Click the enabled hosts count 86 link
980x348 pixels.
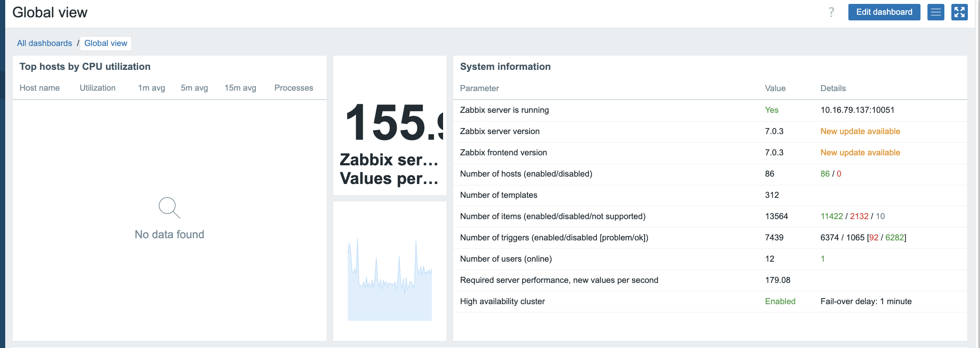824,174
